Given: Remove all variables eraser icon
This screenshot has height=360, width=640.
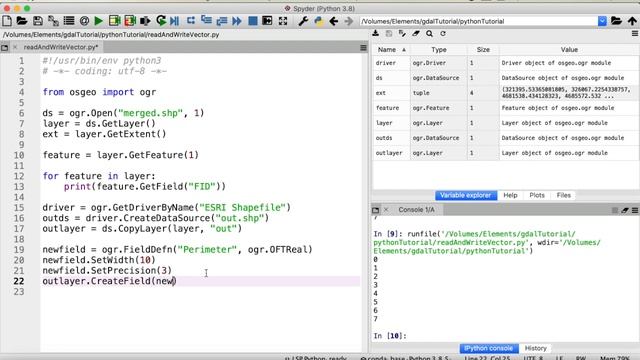Looking at the screenshot, I should pos(416,33).
